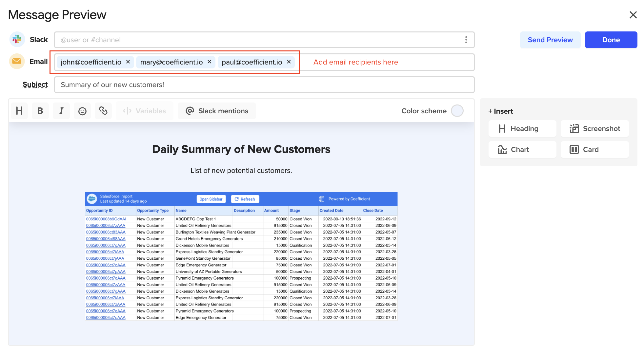The image size is (644, 353).
Task: Open opportunity link 0065i000006ct83AAA
Action: 106,232
